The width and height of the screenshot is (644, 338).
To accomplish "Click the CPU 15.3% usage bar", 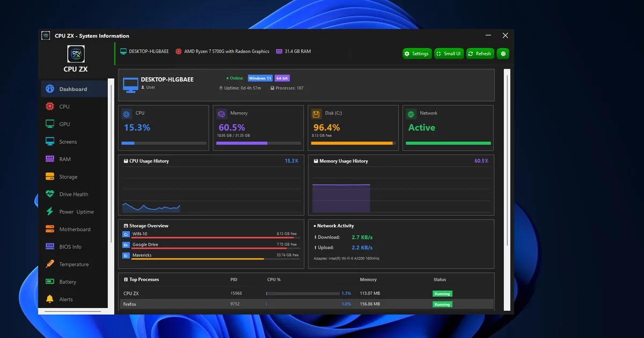I will (x=164, y=143).
